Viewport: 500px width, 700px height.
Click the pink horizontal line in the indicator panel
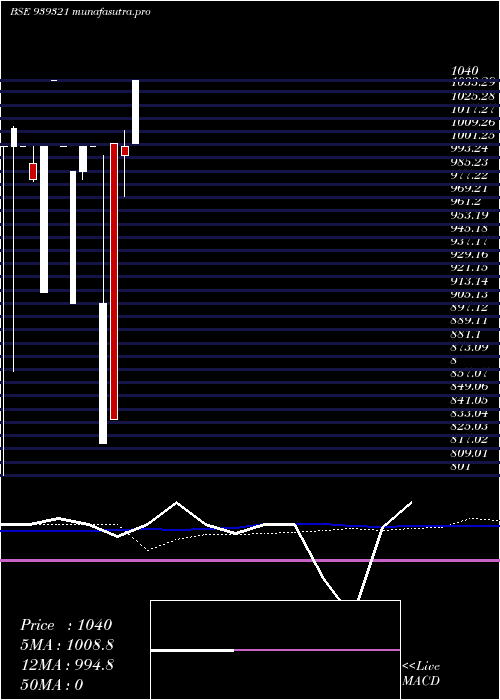click(250, 560)
